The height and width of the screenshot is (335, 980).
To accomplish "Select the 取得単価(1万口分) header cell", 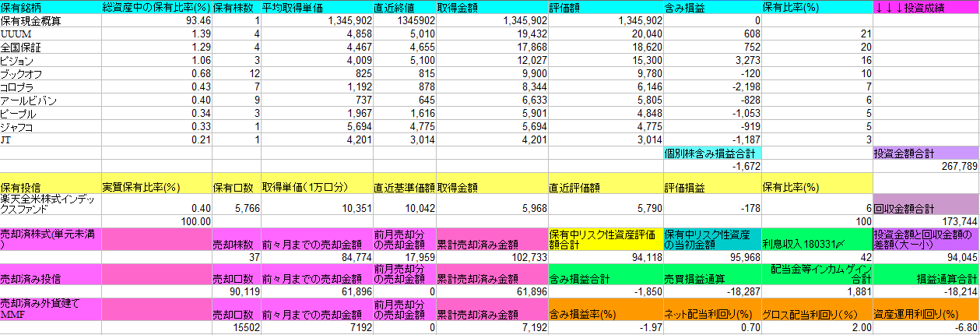I will coord(316,184).
